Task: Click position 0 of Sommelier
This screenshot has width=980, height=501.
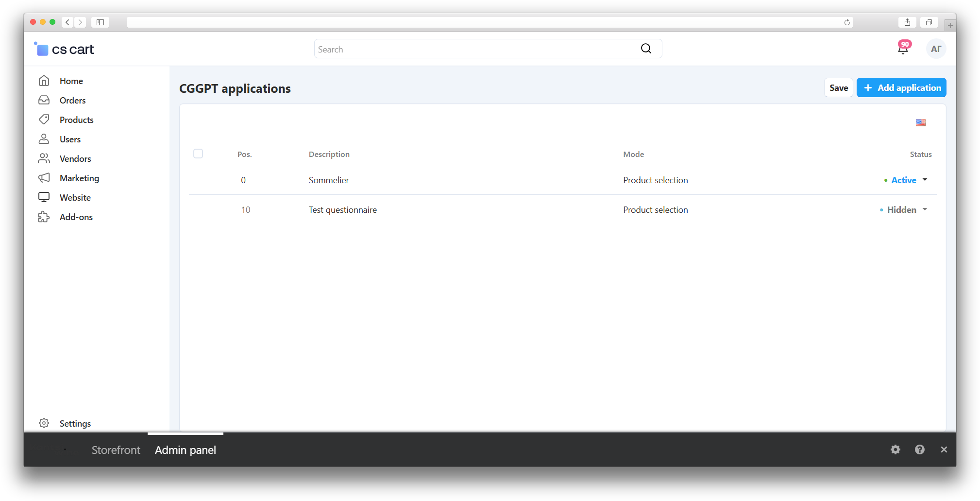Action: 243,180
